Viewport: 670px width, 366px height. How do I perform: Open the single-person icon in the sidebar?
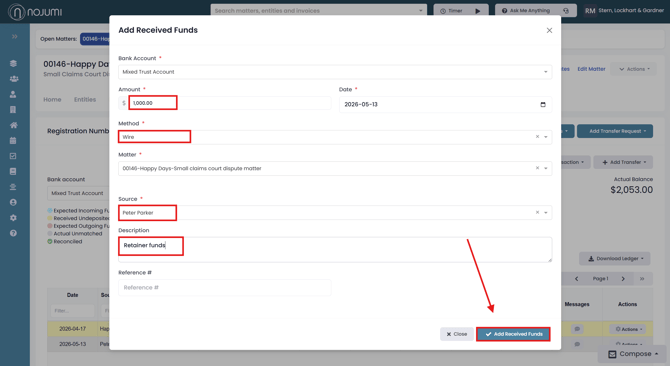click(x=13, y=94)
